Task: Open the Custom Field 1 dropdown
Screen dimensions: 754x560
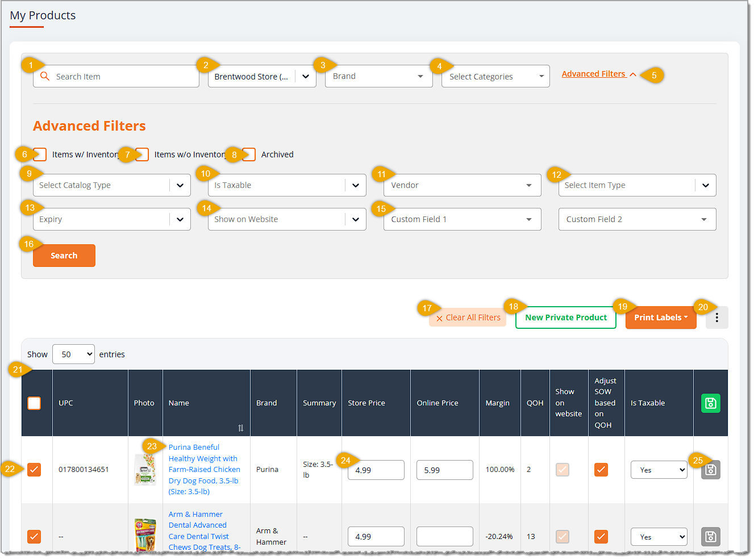Action: [x=463, y=219]
